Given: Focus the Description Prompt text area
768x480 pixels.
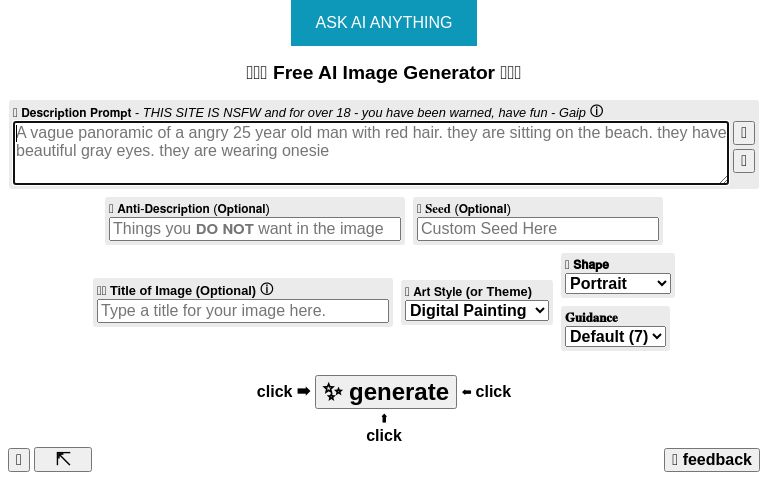Looking at the screenshot, I should [x=370, y=153].
